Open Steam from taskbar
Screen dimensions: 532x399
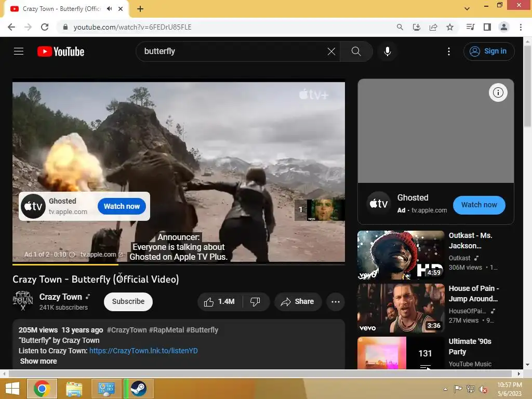click(139, 389)
